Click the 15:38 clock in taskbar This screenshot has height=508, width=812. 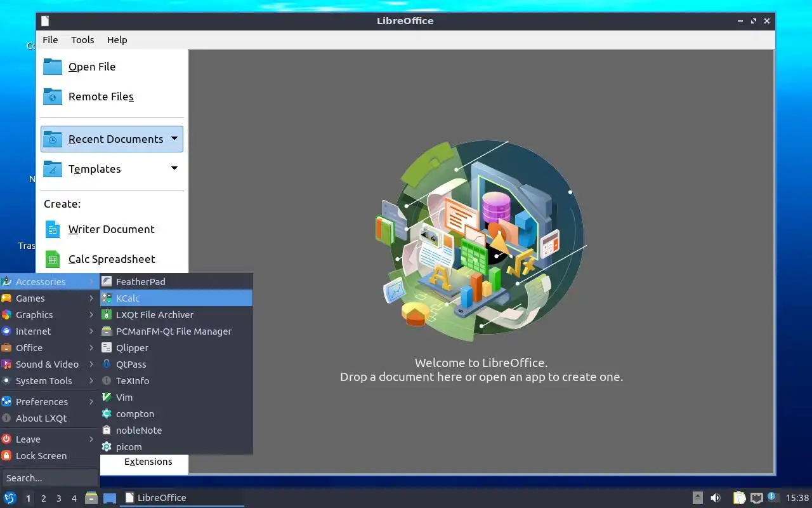(797, 498)
